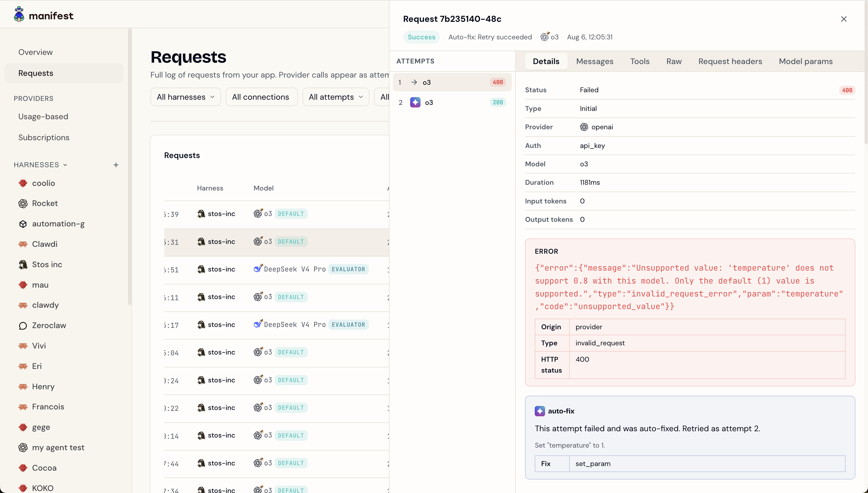Open Usage-based providers

(64, 116)
